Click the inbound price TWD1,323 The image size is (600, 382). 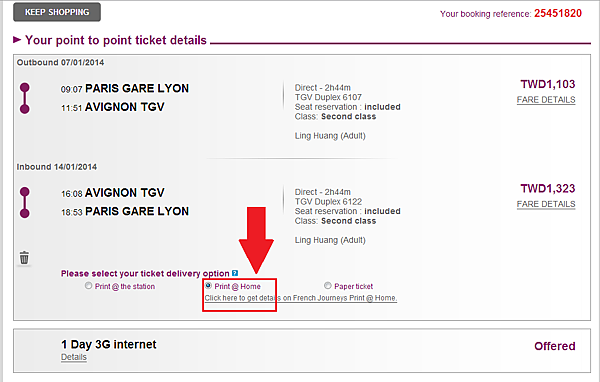pyautogui.click(x=548, y=189)
